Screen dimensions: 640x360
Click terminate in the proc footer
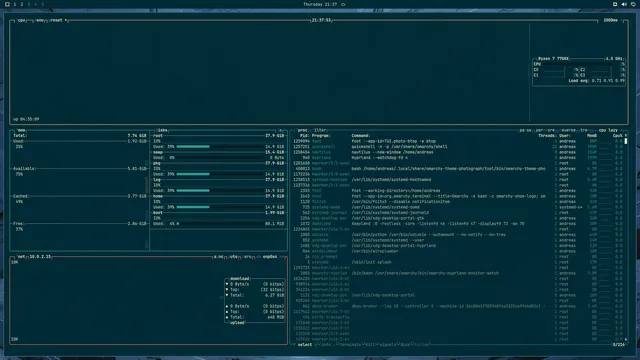350,345
